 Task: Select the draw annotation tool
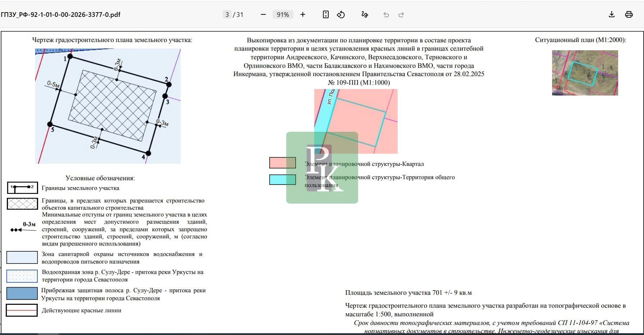(365, 15)
